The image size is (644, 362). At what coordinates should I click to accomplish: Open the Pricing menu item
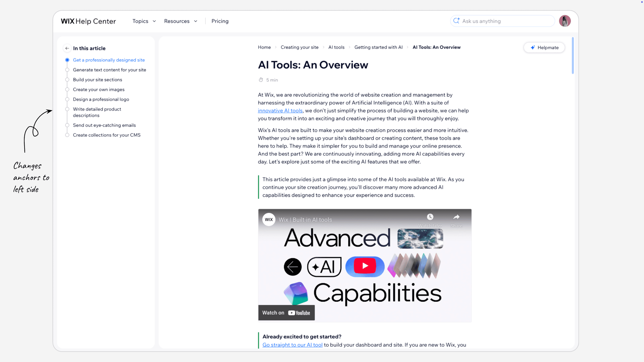(220, 21)
